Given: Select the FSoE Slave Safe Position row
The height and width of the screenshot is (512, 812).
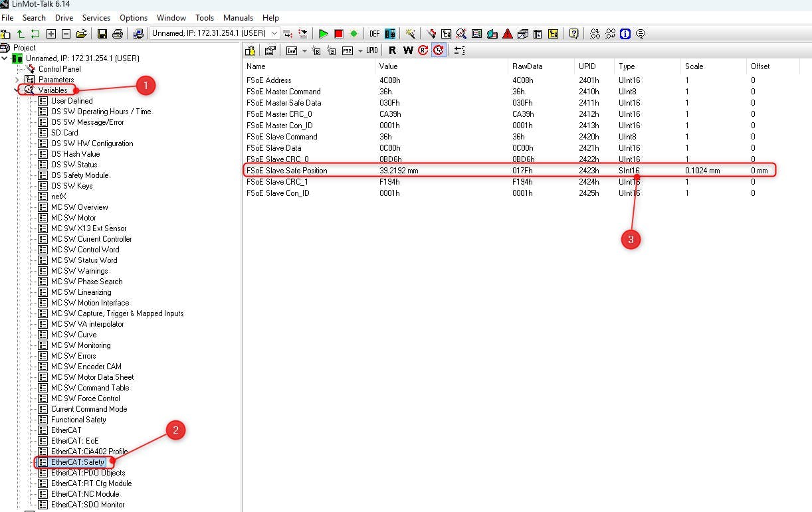Looking at the screenshot, I should 287,171.
